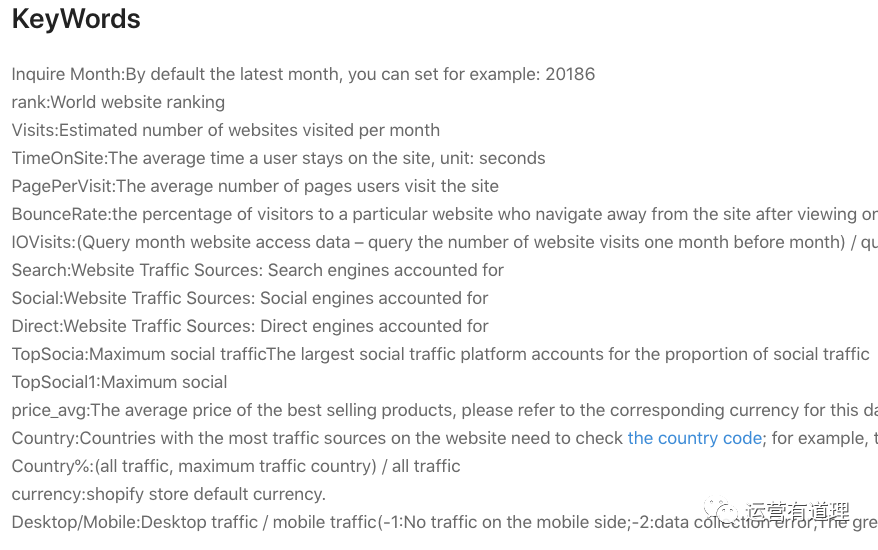Screen dimensions: 878x550
Task: Click the IOVisits formula line
Action: coord(440,242)
